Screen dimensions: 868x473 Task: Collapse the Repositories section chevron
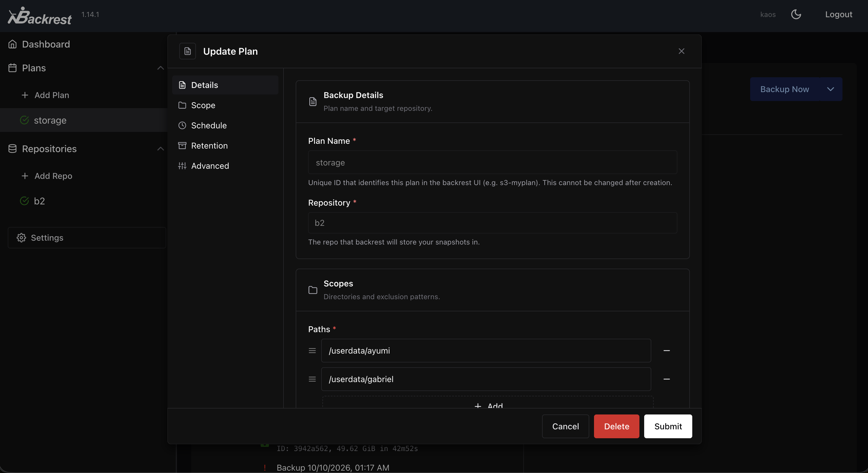click(x=160, y=149)
